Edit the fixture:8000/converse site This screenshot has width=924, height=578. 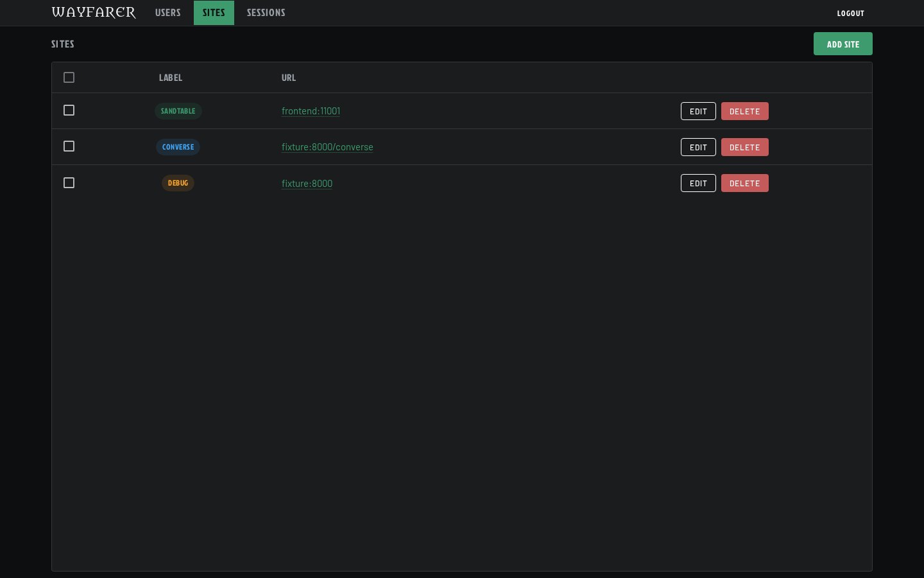click(x=698, y=147)
